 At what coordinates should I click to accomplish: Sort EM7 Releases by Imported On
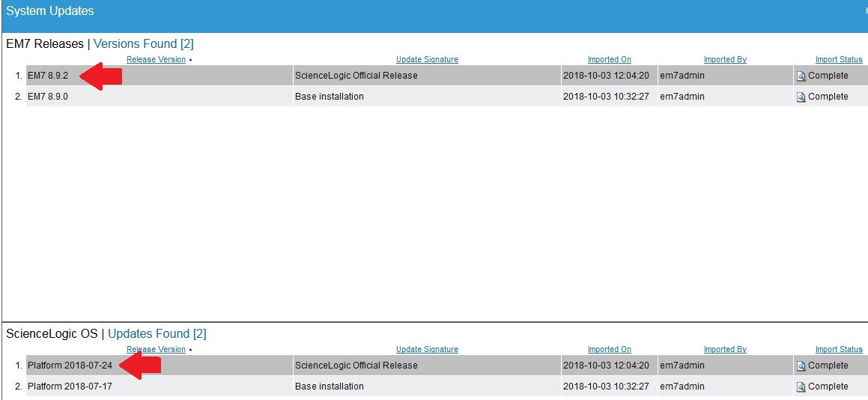pyautogui.click(x=609, y=60)
